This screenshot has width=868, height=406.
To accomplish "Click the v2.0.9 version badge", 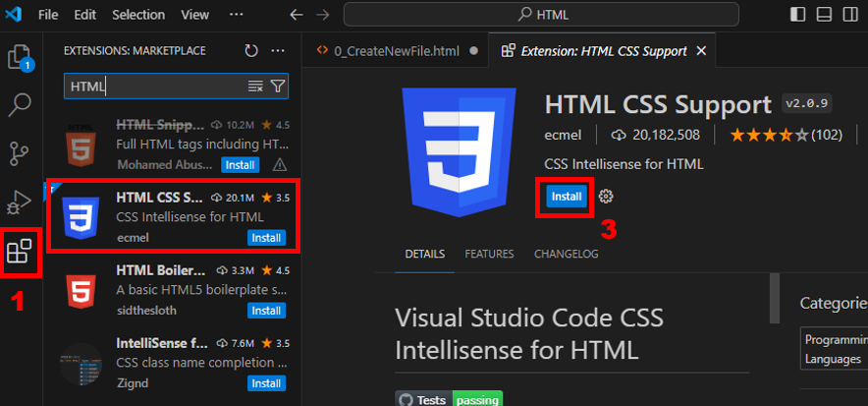I will pos(807,103).
